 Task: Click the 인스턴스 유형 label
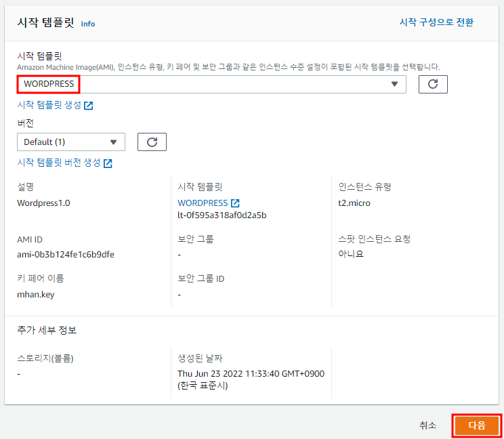[x=364, y=187]
